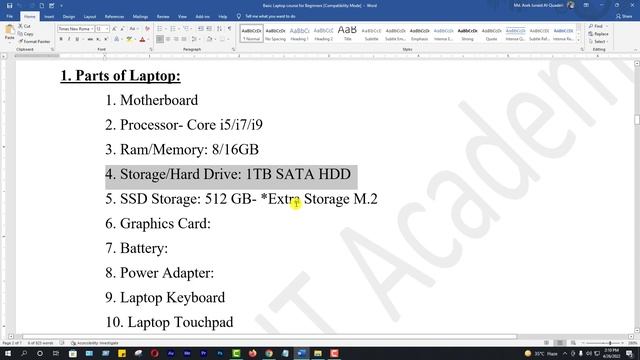Click the Save icon in Quick Access Toolbar
Image resolution: width=640 pixels, height=360 pixels.
point(9,6)
